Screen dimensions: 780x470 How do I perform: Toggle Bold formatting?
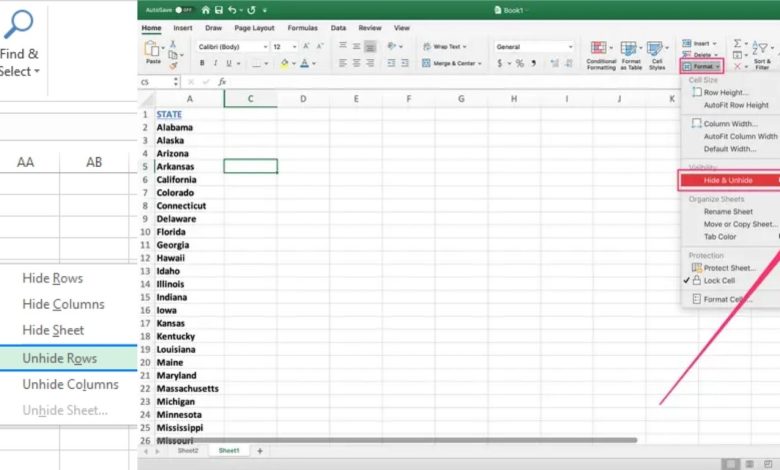(x=202, y=63)
